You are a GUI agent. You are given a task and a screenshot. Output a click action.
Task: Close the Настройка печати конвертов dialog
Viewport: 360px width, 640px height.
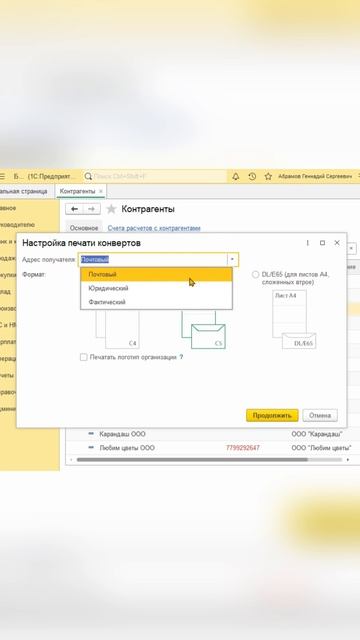(337, 243)
